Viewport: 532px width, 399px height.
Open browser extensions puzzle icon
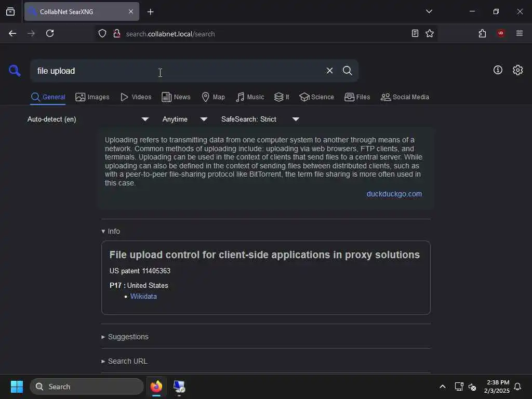click(482, 33)
